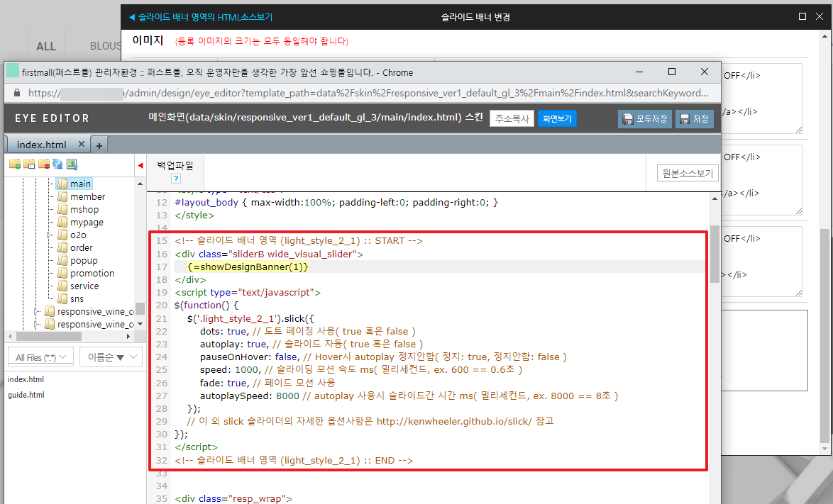Click the file tree scroll left arrow
This screenshot has width=833, height=504.
[10, 336]
